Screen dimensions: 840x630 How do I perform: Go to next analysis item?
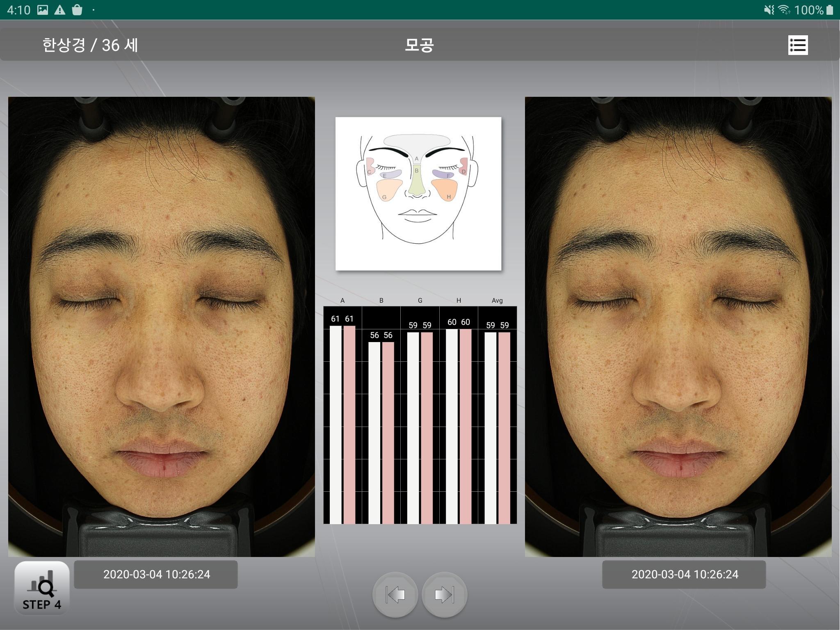[444, 594]
